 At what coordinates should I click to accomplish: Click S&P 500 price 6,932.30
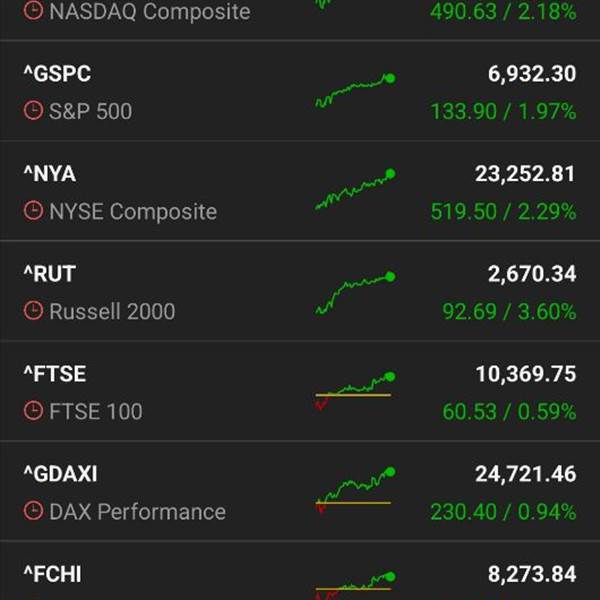(x=526, y=74)
